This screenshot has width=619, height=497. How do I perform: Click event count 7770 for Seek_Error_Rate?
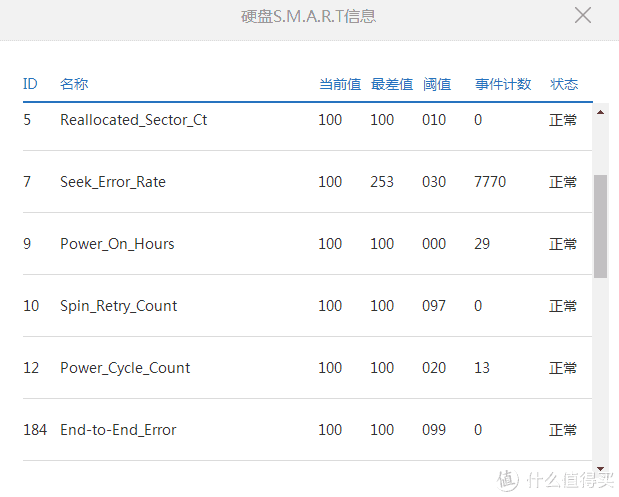[x=490, y=182]
